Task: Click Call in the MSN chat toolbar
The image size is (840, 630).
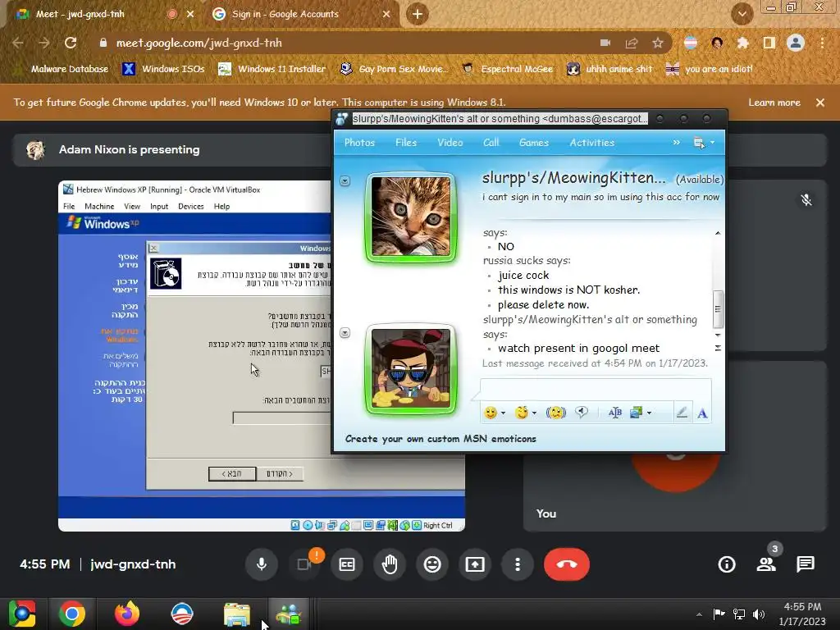Action: click(491, 143)
